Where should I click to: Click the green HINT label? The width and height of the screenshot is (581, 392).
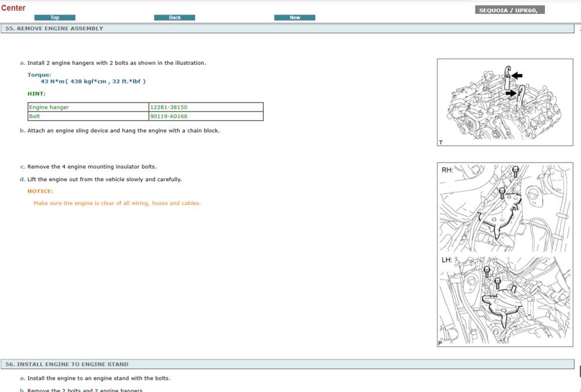point(36,93)
